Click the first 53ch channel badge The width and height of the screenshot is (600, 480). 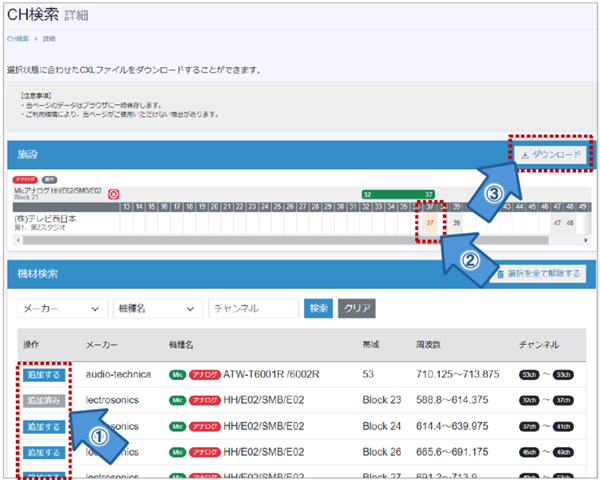[529, 375]
